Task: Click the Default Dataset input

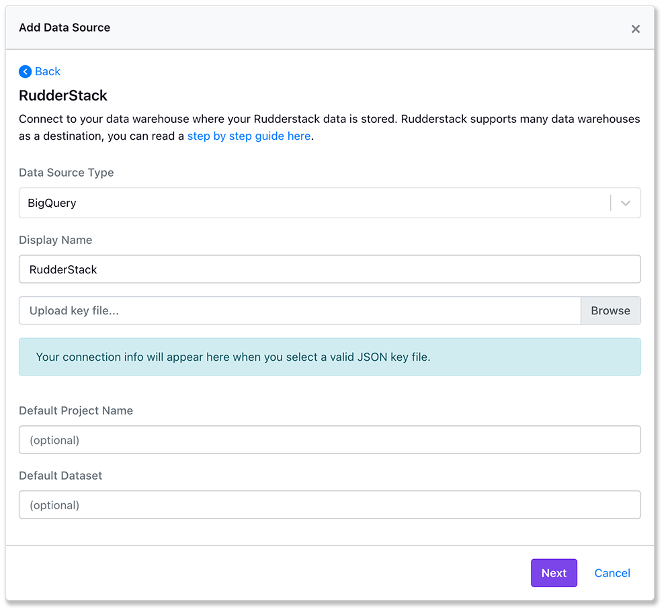Action: [329, 505]
